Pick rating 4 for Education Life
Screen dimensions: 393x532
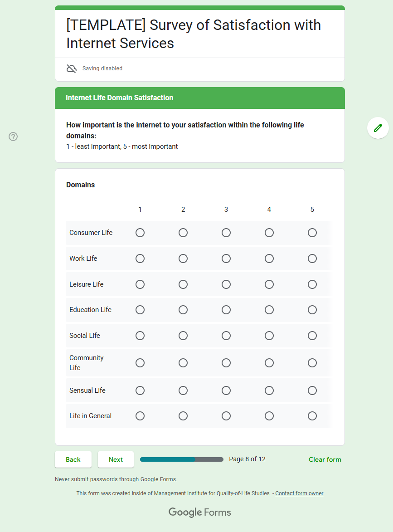pos(269,310)
